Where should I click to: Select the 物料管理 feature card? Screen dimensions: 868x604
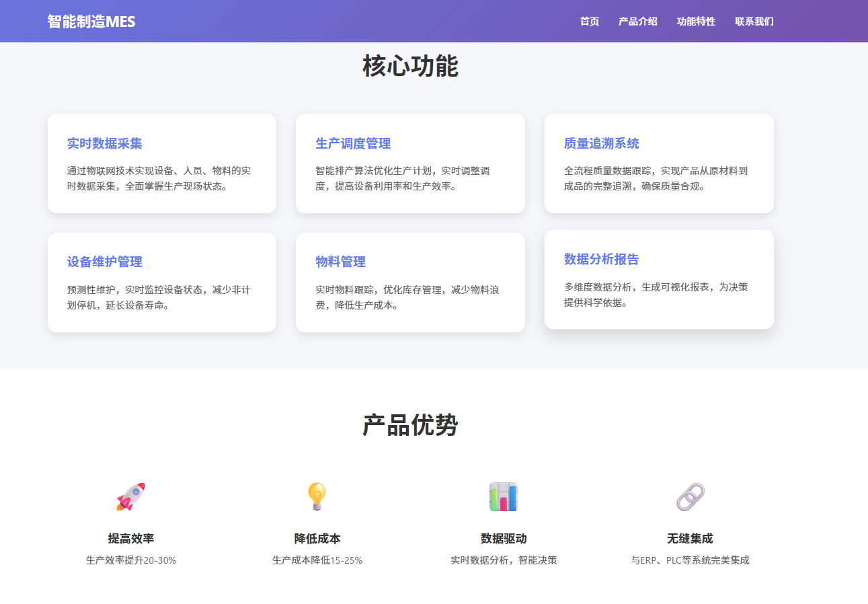click(x=410, y=282)
